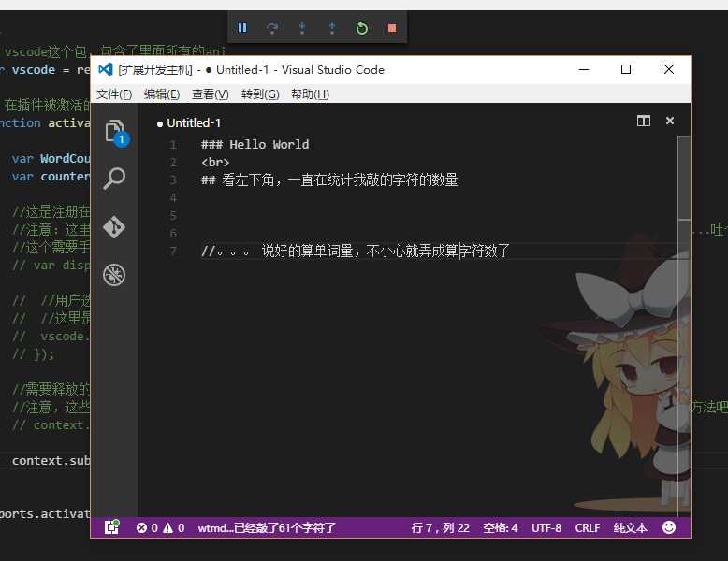The height and width of the screenshot is (561, 728).
Task: Click the UTF-8 encoding indicator
Action: click(546, 528)
